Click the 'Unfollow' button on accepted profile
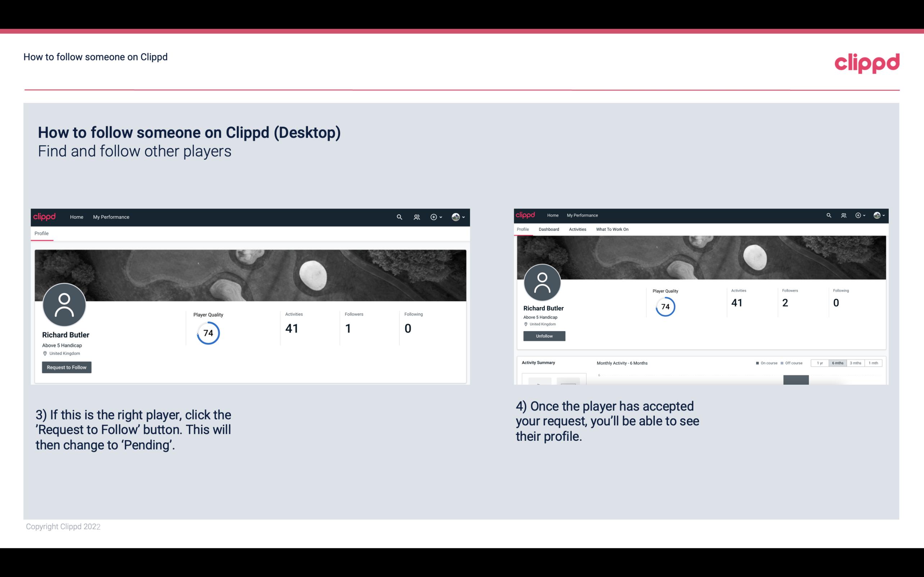This screenshot has width=924, height=577. coord(543,336)
